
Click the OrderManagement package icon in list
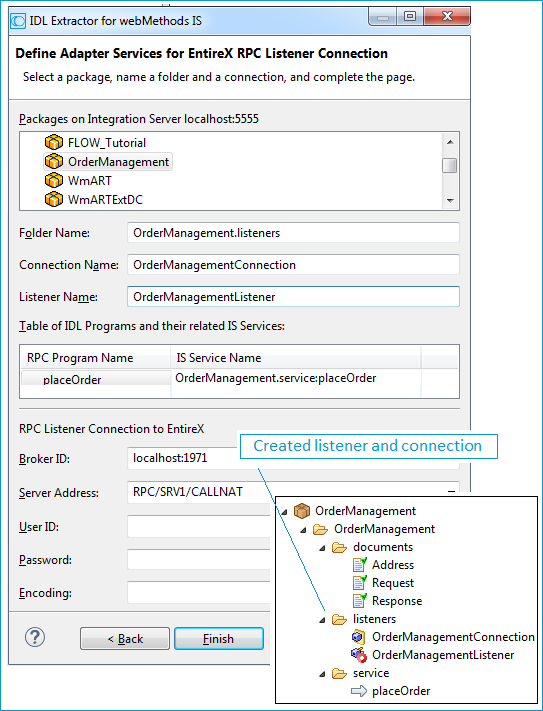pyautogui.click(x=54, y=161)
